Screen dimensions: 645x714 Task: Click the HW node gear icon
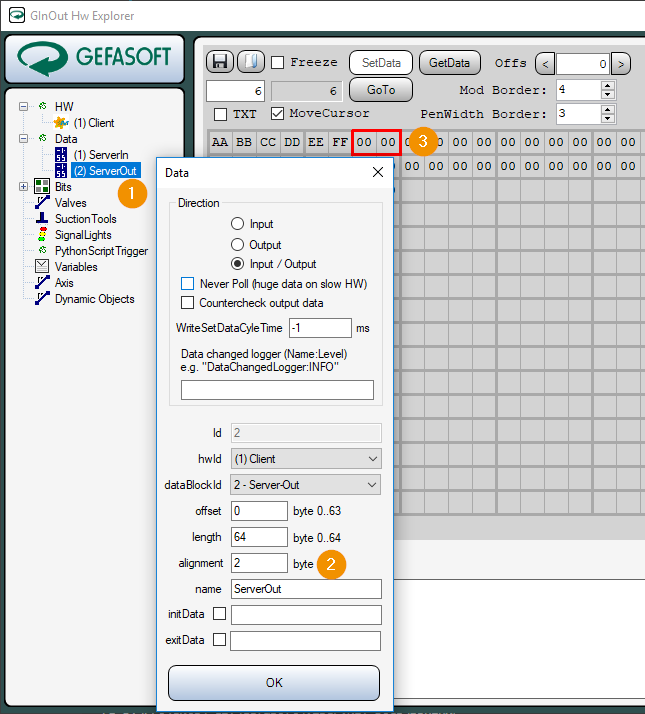[42, 106]
